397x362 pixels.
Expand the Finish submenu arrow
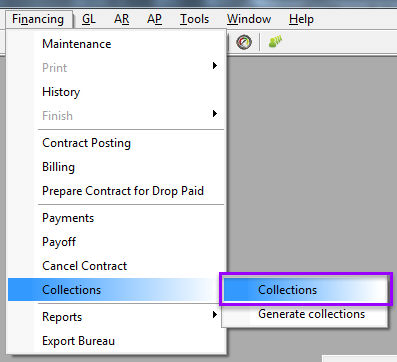(215, 114)
